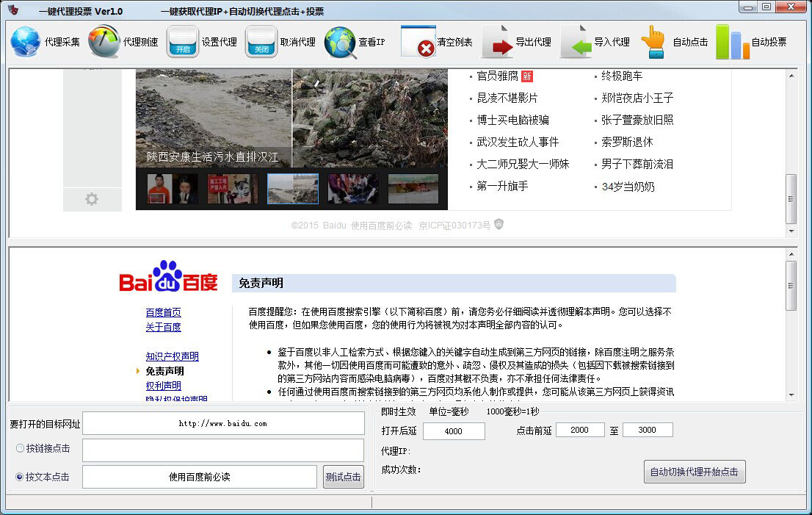Click upper browser pane scroll down arrow
This screenshot has height=515, width=812.
tap(791, 231)
